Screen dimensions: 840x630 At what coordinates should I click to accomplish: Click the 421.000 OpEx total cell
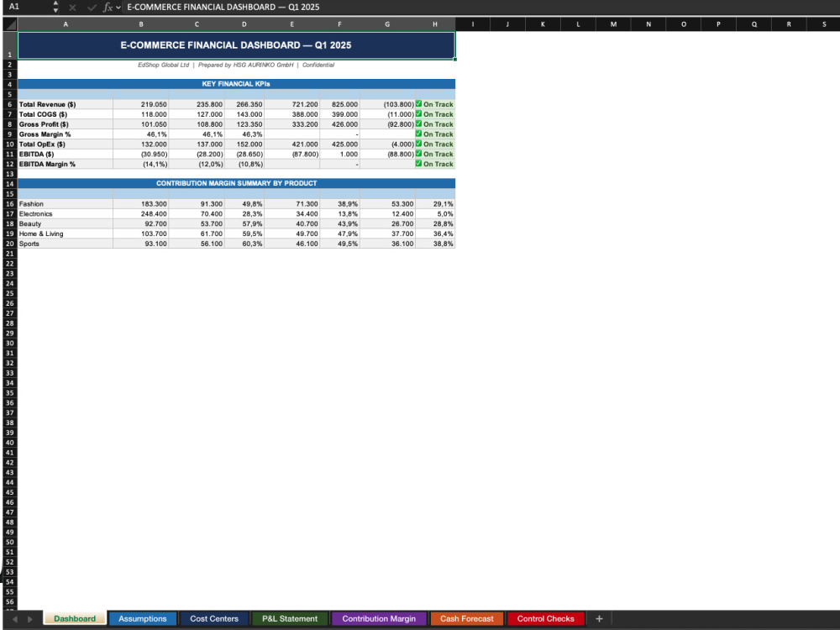292,144
